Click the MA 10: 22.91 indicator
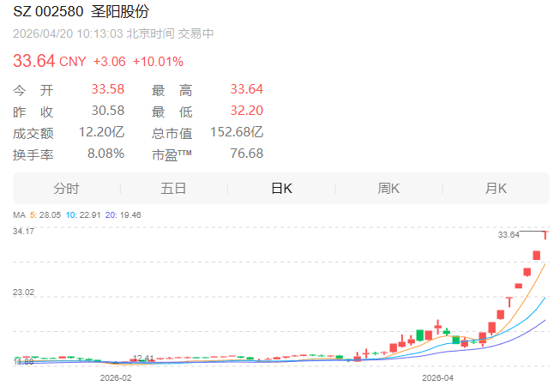The height and width of the screenshot is (392, 560). click(x=83, y=214)
